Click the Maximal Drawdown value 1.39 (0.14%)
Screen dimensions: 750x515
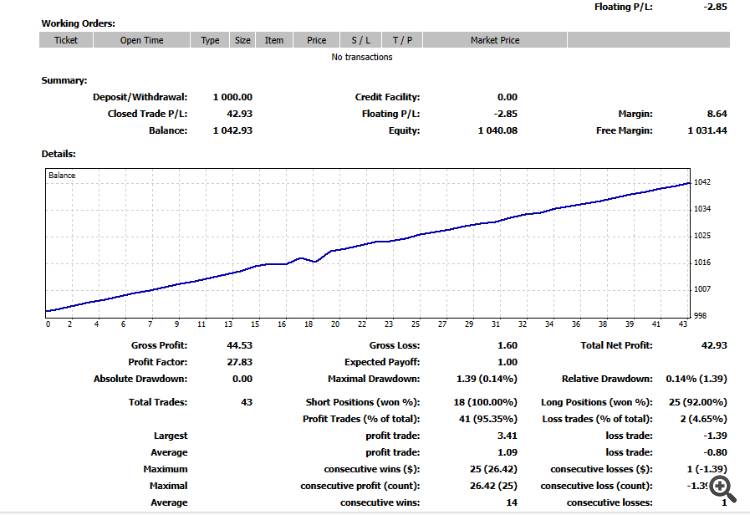coord(486,379)
